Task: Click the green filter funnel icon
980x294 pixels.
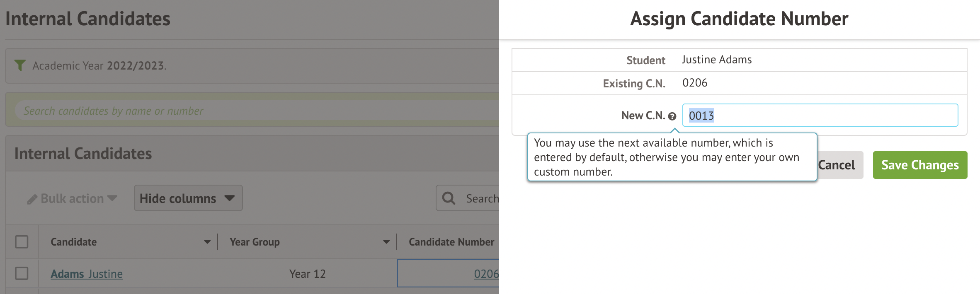Action: point(20,65)
